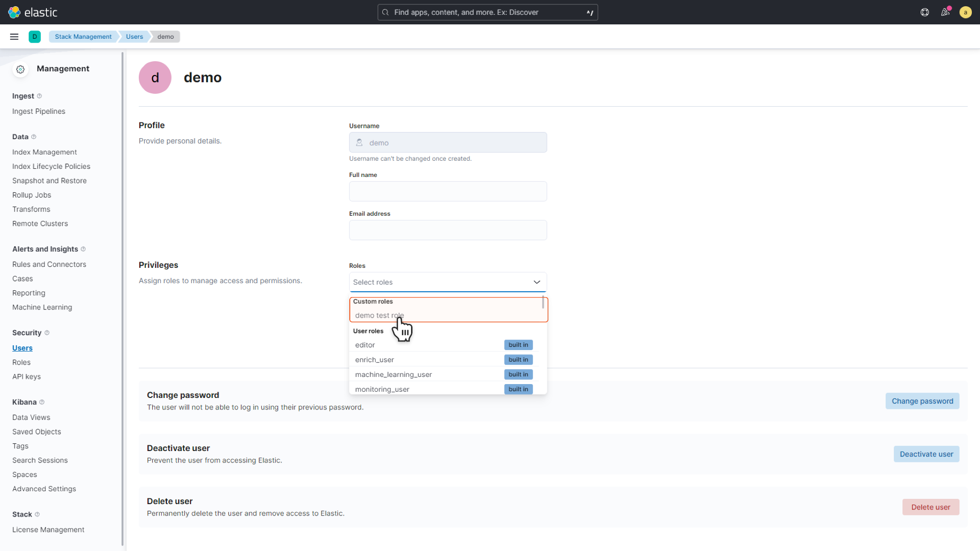This screenshot has width=980, height=551.
Task: Focus the Full name input field
Action: click(448, 191)
